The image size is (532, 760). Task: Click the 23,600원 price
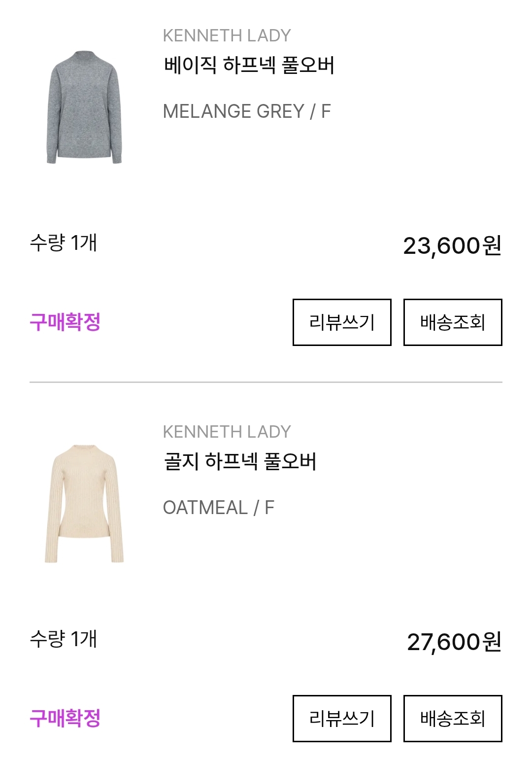point(452,245)
